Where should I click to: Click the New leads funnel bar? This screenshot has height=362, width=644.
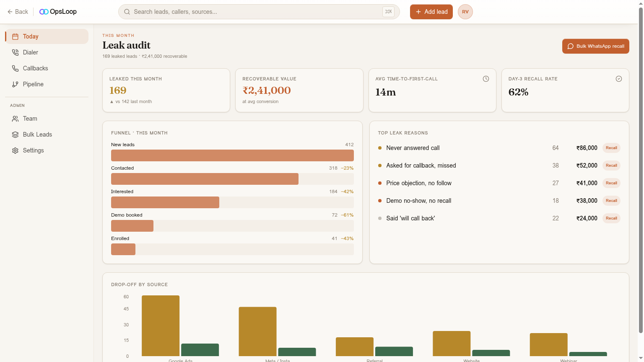pos(232,155)
